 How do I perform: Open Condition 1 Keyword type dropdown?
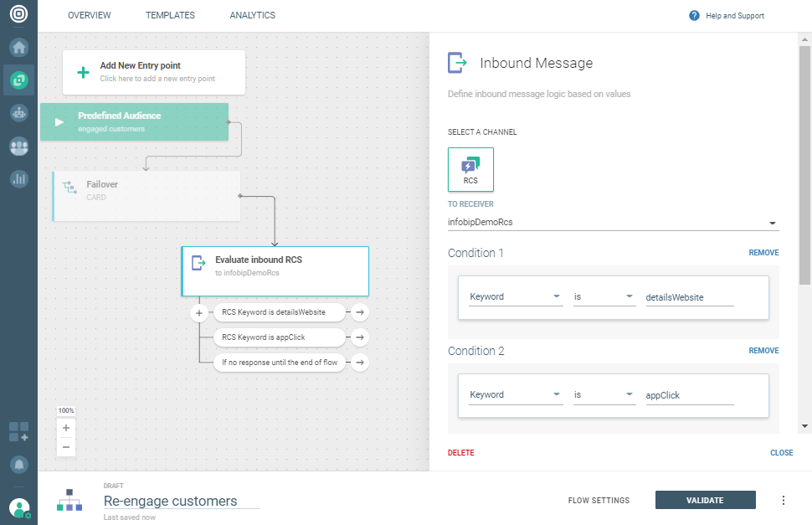(x=515, y=297)
